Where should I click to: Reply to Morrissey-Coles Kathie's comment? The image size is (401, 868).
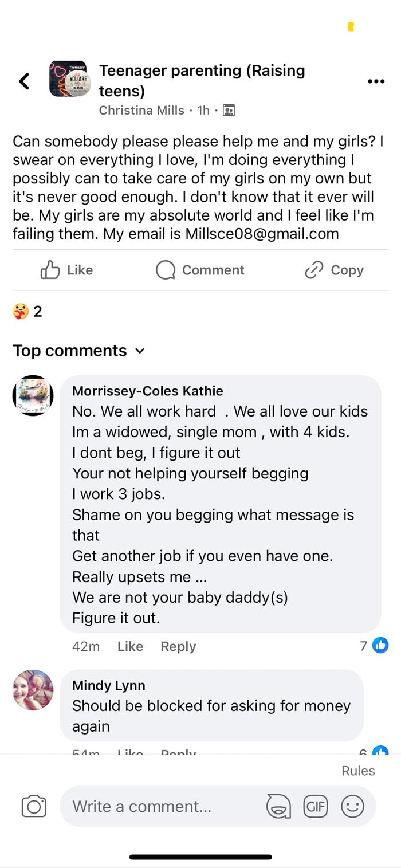click(x=178, y=646)
